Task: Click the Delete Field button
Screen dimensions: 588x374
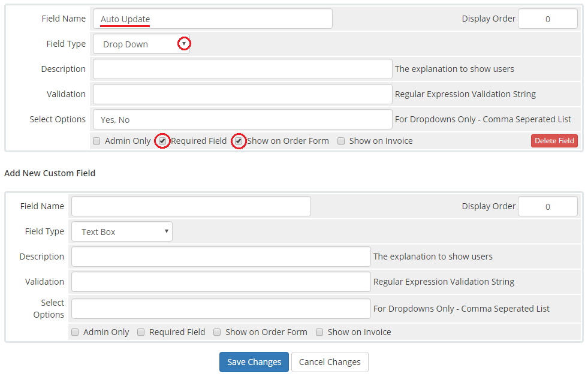Action: pos(554,141)
